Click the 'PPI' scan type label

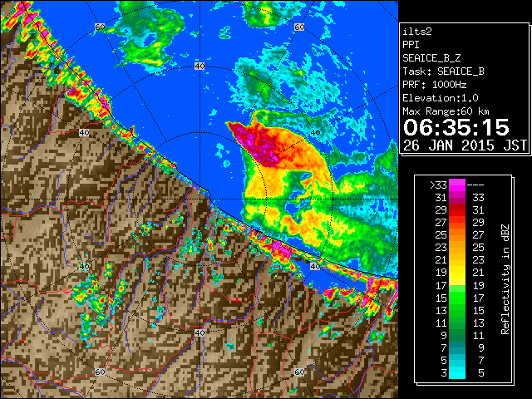[411, 45]
